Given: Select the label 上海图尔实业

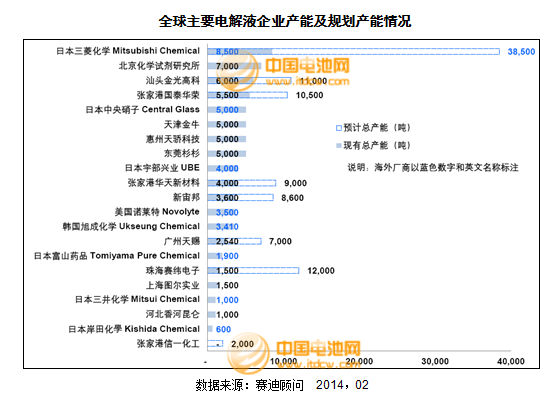Looking at the screenshot, I should pos(173,285).
